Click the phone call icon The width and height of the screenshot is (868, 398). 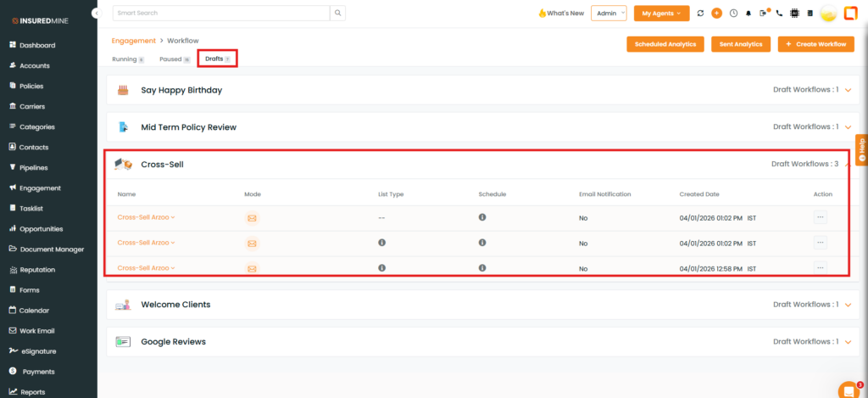tap(779, 14)
